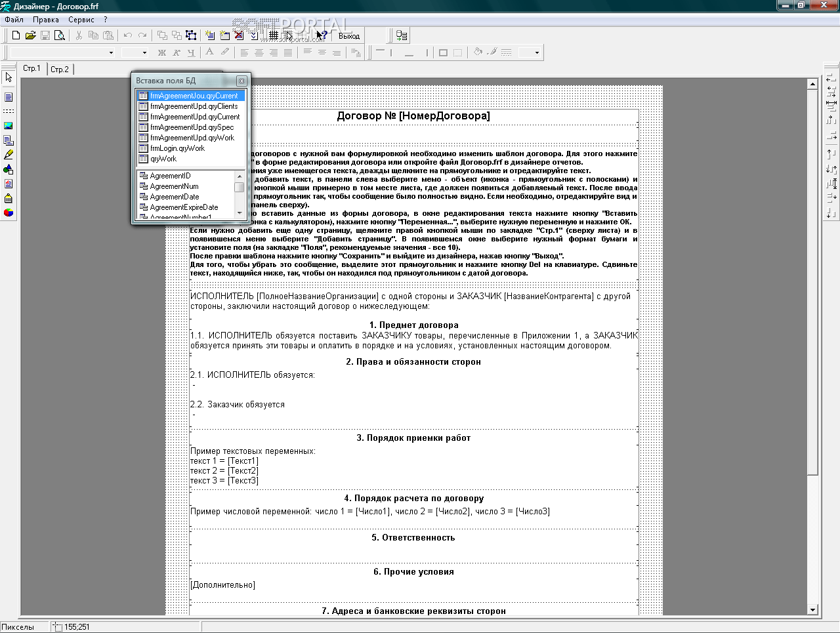The width and height of the screenshot is (840, 633).
Task: Save the report with the floppy disk icon
Action: point(45,35)
